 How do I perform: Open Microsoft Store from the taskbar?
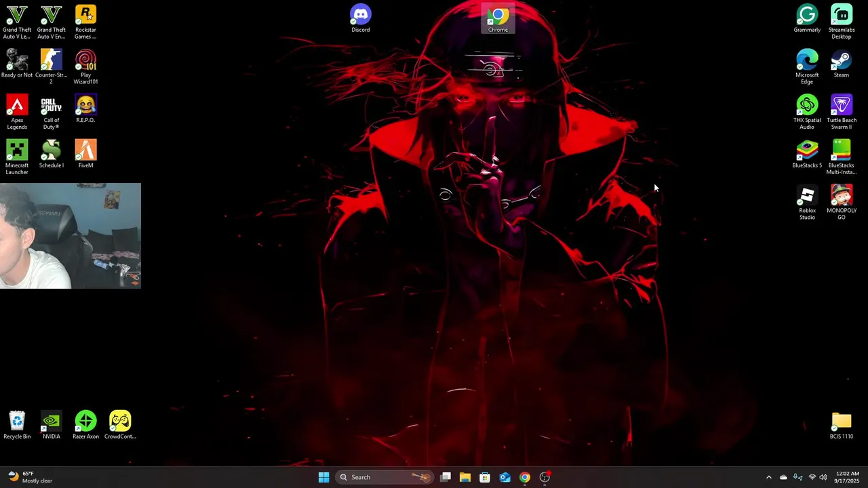click(485, 477)
